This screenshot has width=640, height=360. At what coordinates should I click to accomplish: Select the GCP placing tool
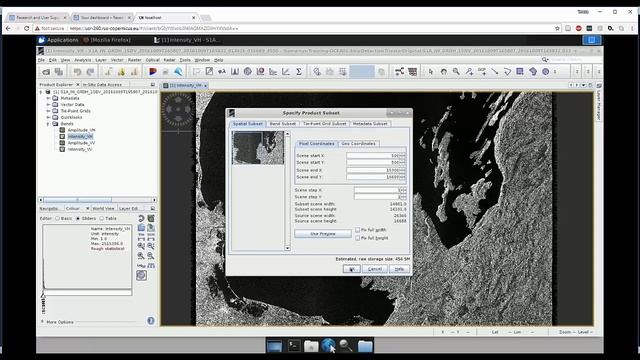click(x=482, y=72)
